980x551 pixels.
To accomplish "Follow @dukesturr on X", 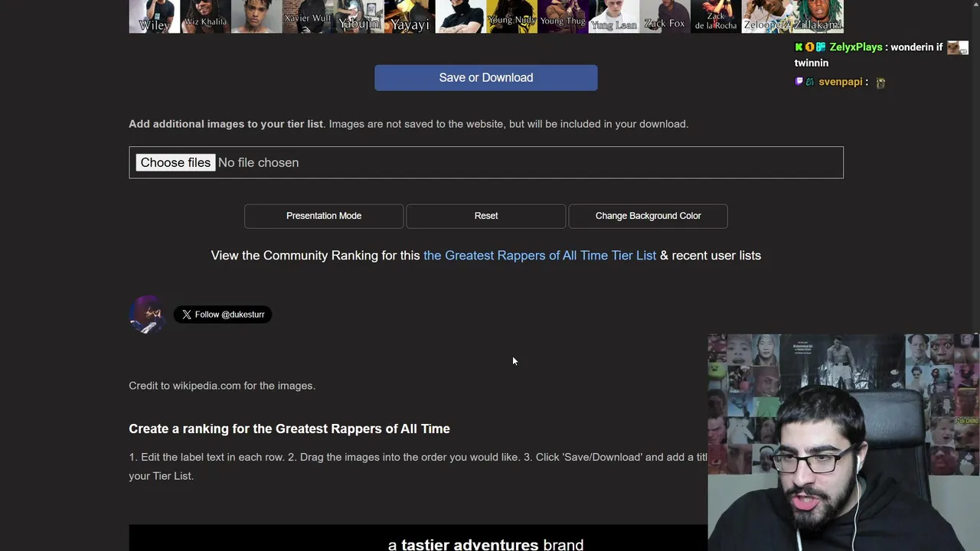I will click(x=223, y=315).
